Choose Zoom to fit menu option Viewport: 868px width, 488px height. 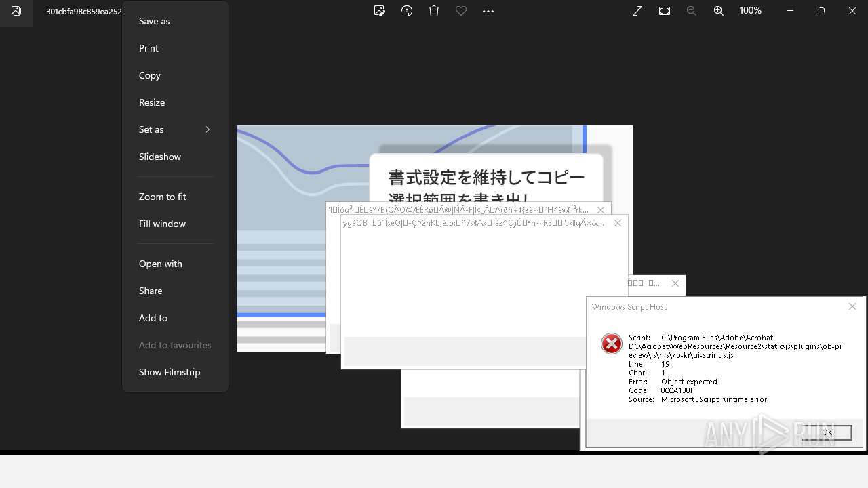pyautogui.click(x=175, y=197)
